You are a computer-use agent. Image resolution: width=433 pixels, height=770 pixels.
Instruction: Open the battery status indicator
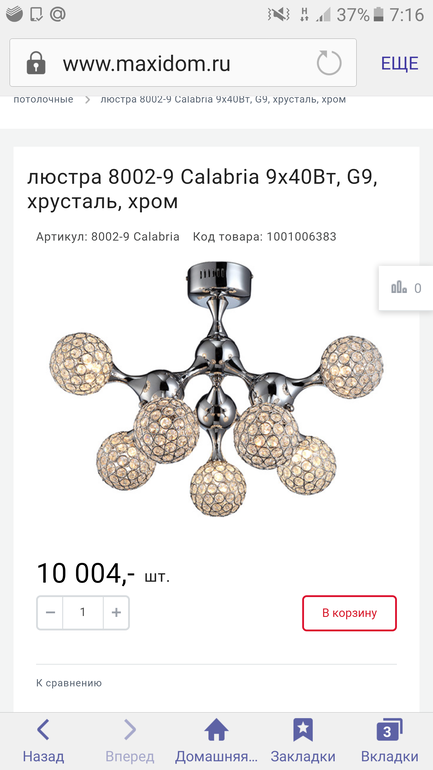(x=378, y=14)
